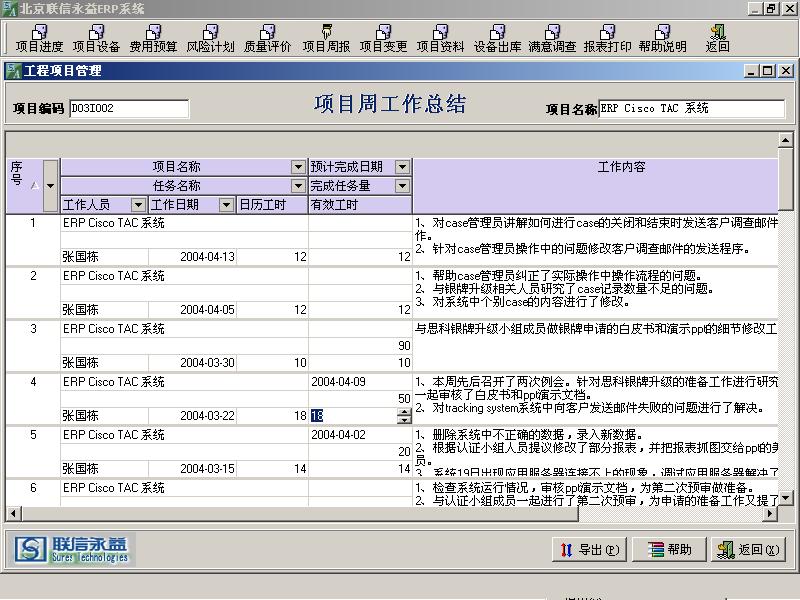Click the vertical scrollbar up arrow
The height and width of the screenshot is (600, 800).
point(786,140)
